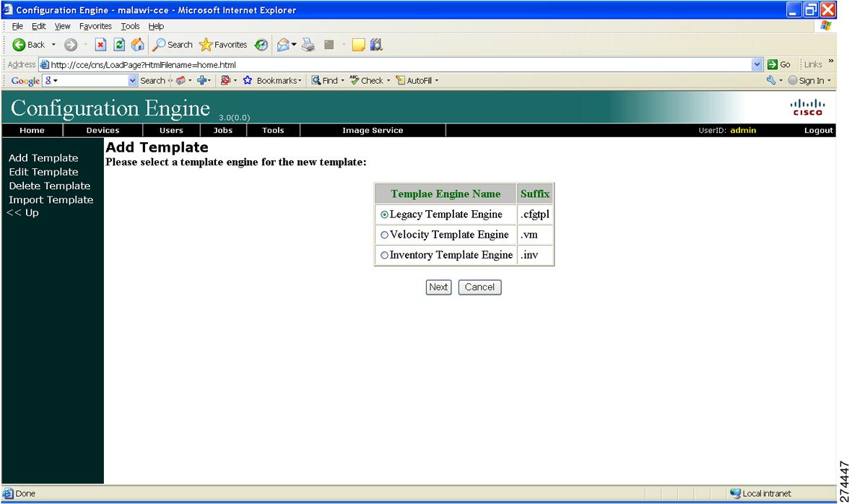
Task: Open the Mail button dropdown arrow
Action: coord(294,45)
